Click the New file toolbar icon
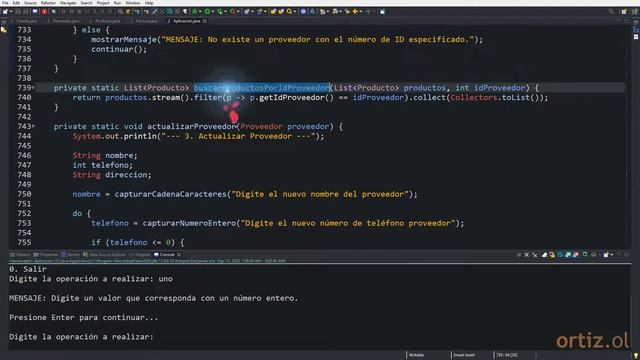 5,11
